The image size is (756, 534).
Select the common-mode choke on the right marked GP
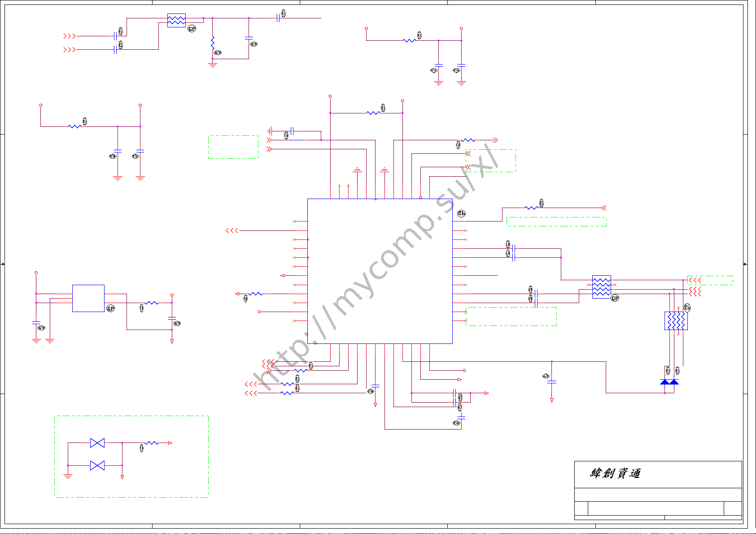[x=602, y=287]
